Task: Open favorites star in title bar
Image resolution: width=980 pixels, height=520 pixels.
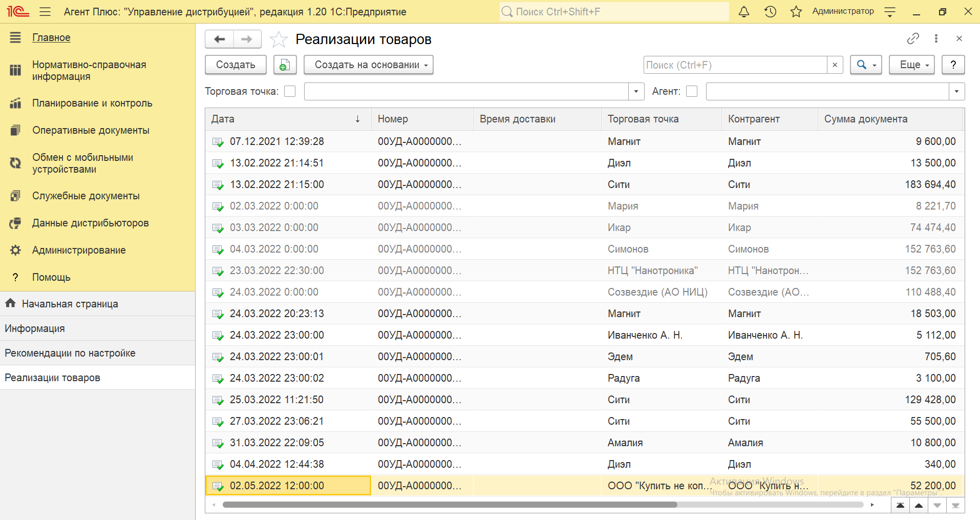Action: (x=796, y=12)
